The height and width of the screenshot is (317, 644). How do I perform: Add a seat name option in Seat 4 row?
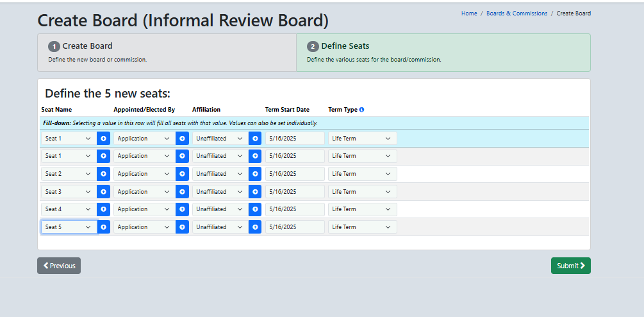point(104,209)
